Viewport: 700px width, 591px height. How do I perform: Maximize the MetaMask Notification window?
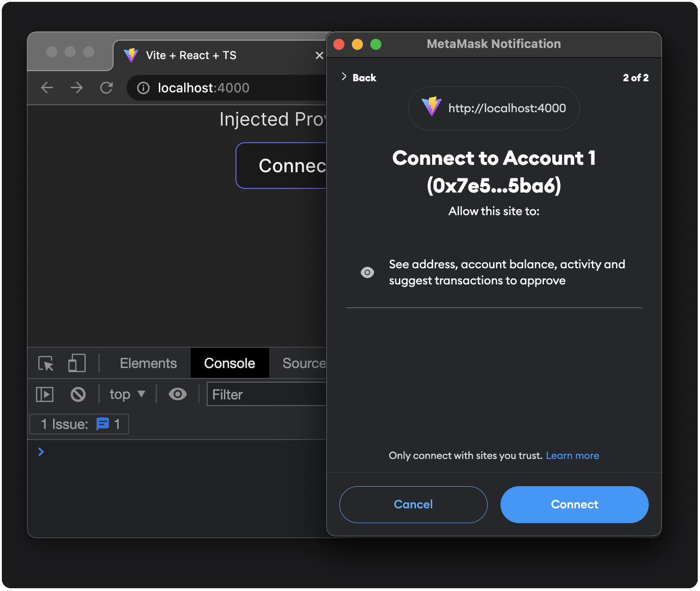(x=376, y=44)
